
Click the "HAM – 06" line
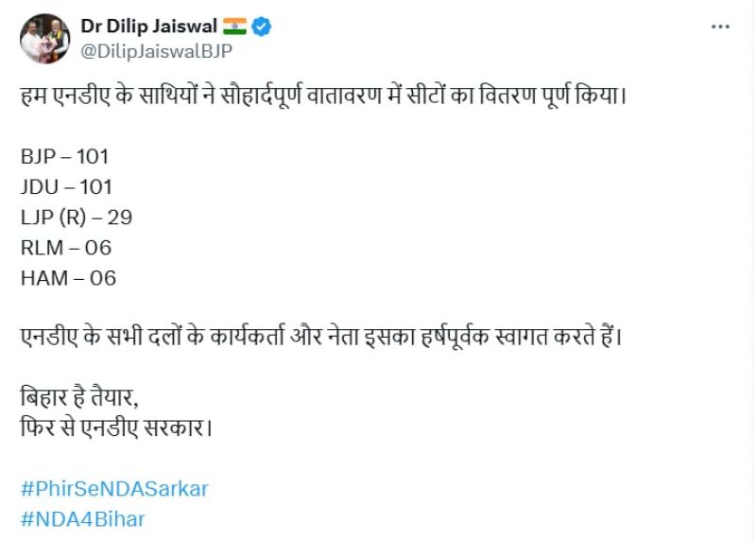(x=67, y=277)
